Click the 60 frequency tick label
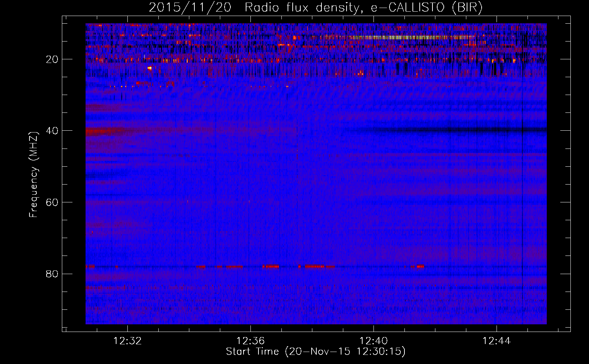The height and width of the screenshot is (364, 589). pyautogui.click(x=52, y=202)
